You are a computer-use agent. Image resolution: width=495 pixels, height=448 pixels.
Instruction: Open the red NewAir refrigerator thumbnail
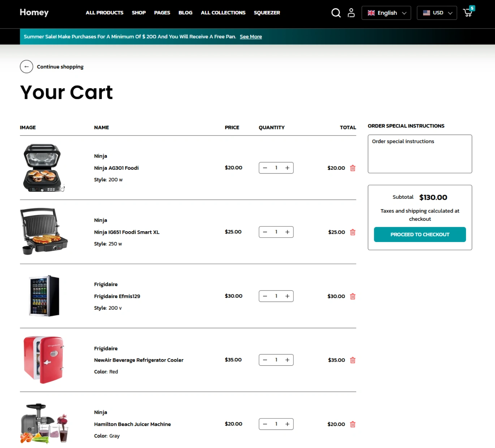(x=44, y=360)
